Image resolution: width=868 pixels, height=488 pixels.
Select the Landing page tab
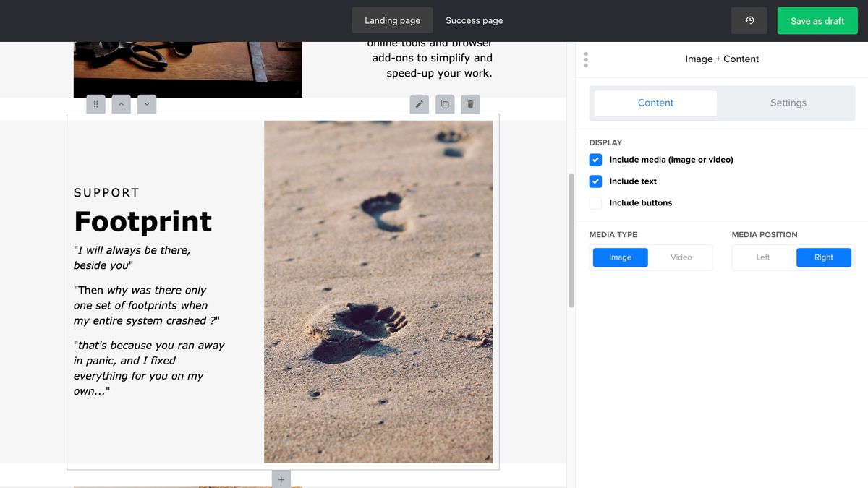point(392,20)
